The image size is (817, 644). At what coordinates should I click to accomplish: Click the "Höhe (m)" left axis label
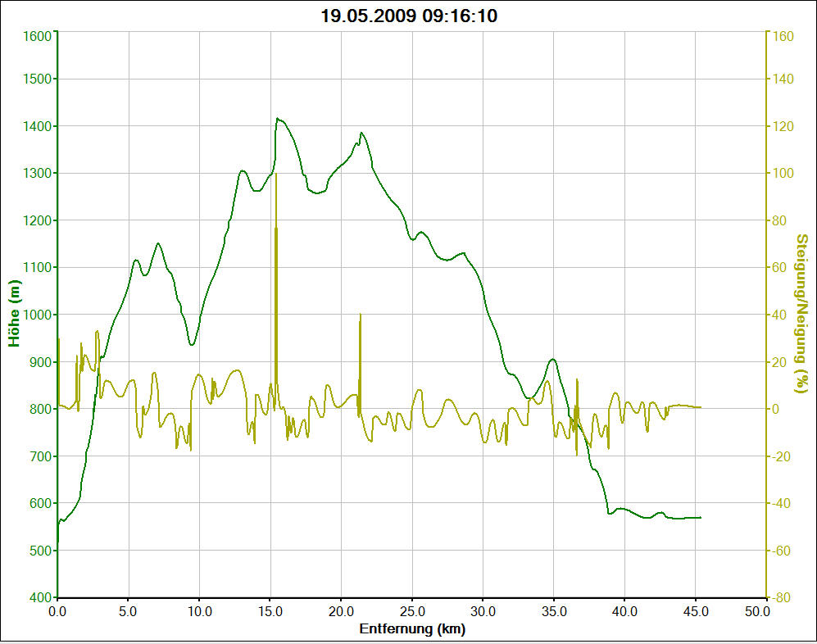14,312
